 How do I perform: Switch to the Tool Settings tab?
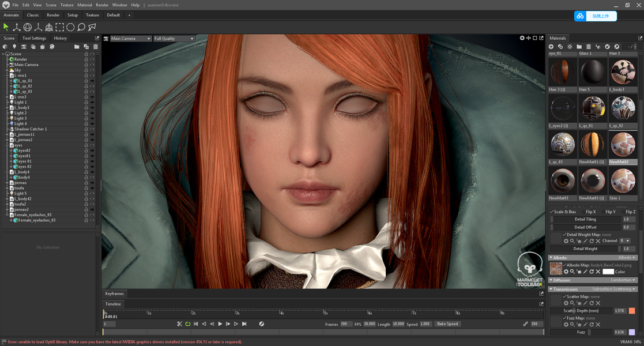tap(34, 38)
